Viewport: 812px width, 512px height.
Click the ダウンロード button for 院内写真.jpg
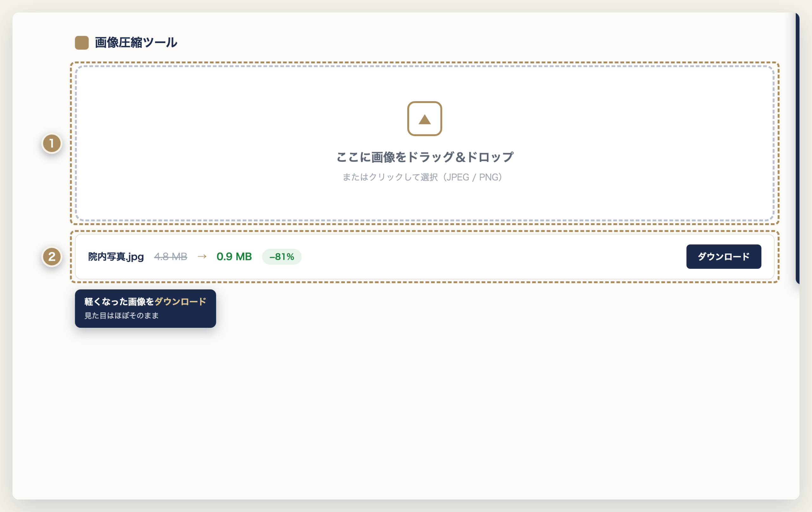point(724,256)
